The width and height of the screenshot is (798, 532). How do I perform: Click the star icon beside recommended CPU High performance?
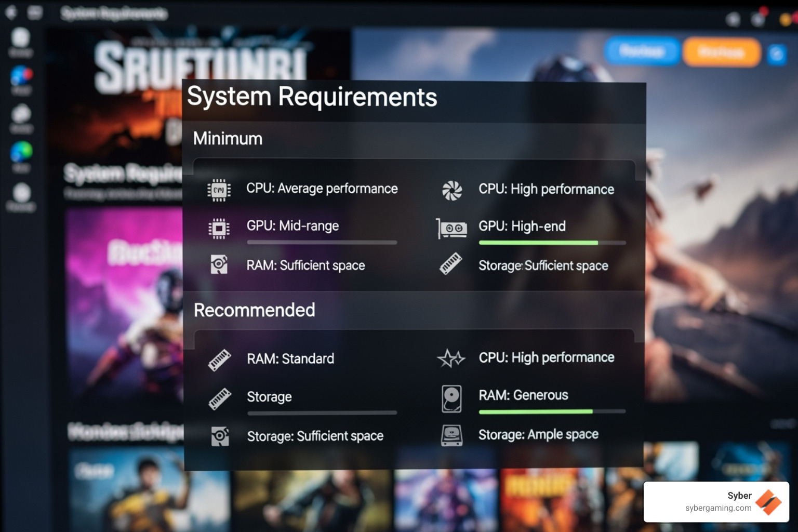(451, 358)
